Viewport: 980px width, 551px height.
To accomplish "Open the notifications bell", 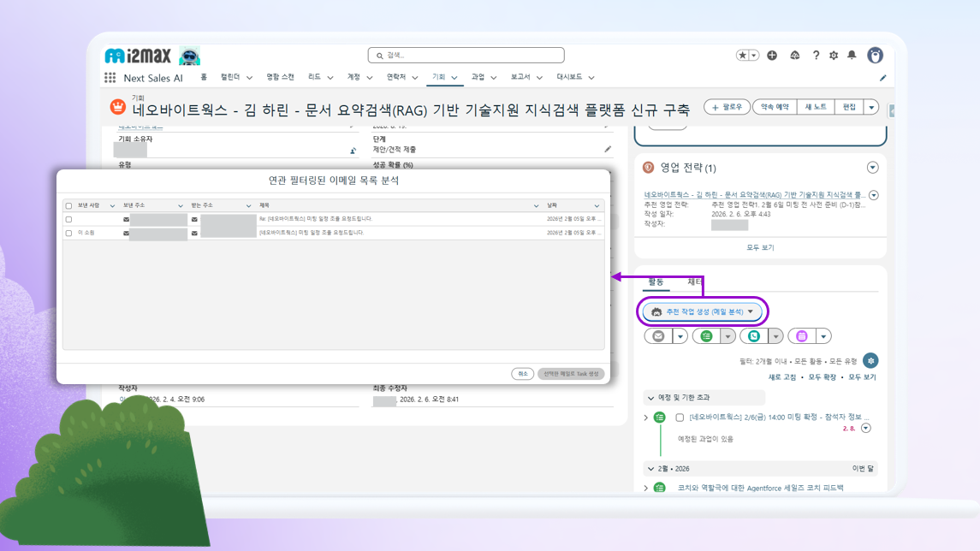I will 852,55.
